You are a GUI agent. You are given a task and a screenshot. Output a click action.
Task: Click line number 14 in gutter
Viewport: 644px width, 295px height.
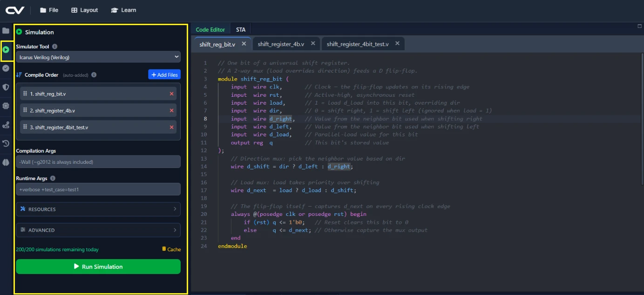pyautogui.click(x=204, y=166)
